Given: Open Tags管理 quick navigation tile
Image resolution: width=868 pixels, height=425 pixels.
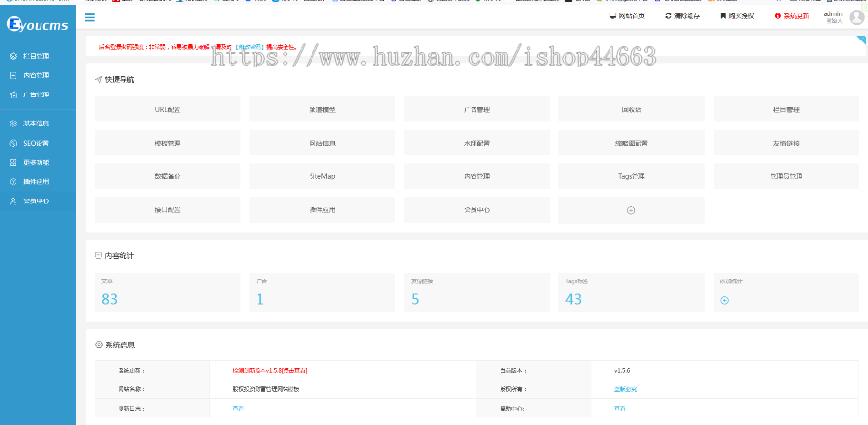Looking at the screenshot, I should click(x=631, y=176).
